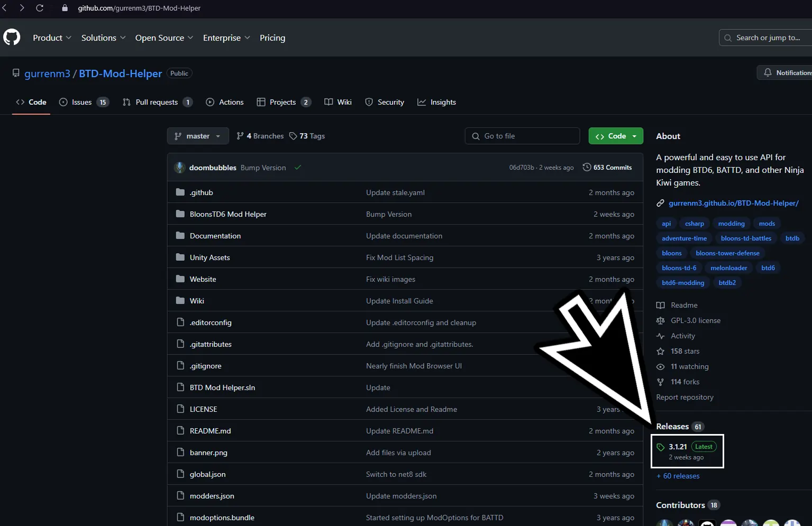
Task: Click the eye icon beside 11 watching
Action: 660,366
